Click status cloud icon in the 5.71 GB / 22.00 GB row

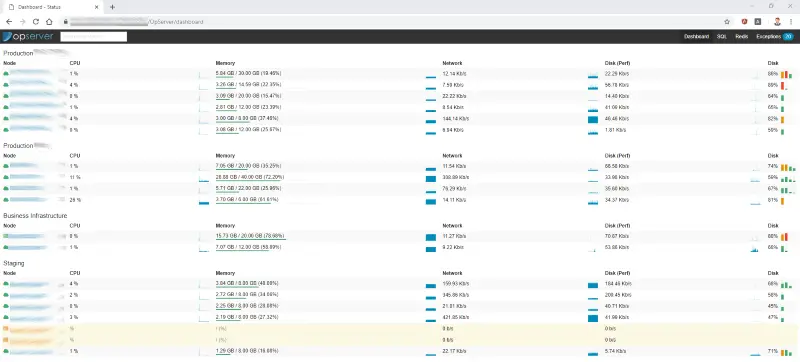6,189
